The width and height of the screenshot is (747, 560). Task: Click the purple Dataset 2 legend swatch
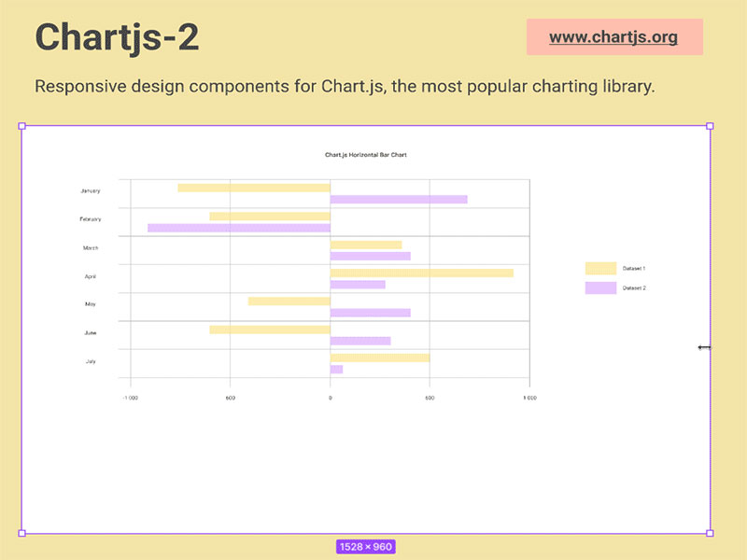600,288
